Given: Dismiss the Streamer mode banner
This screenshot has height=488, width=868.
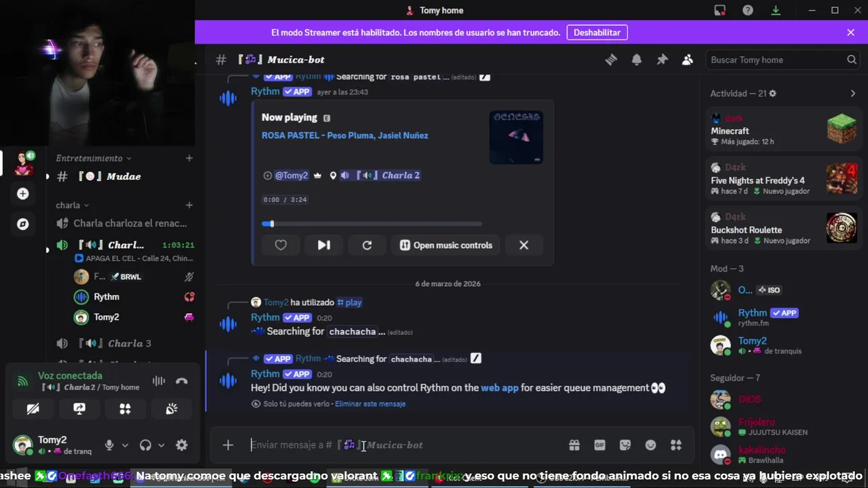Looking at the screenshot, I should [850, 33].
